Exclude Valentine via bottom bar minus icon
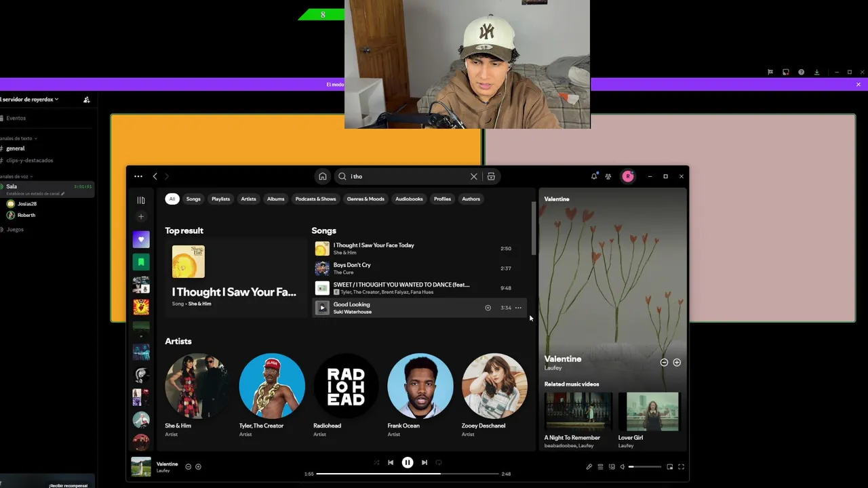The width and height of the screenshot is (868, 488). coord(189,467)
